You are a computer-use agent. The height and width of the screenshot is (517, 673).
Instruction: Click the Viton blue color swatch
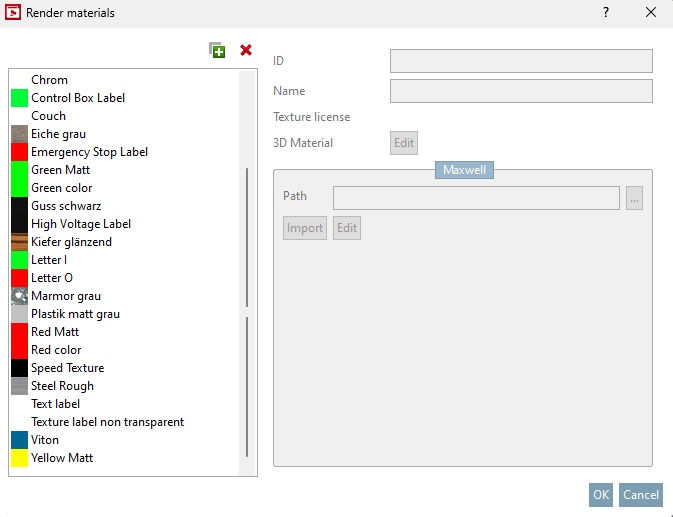point(19,440)
